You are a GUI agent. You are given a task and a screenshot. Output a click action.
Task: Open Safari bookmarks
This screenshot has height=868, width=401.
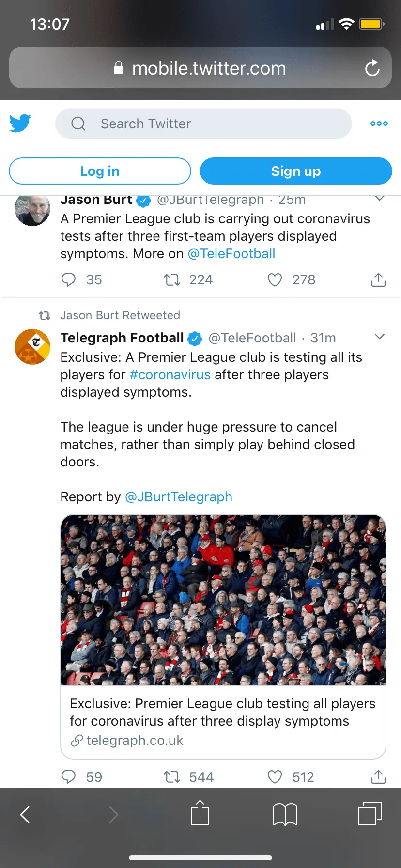point(285,814)
